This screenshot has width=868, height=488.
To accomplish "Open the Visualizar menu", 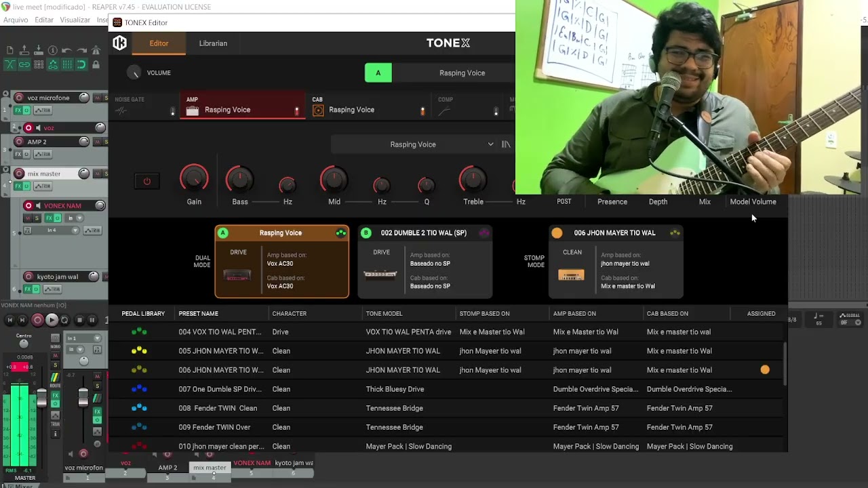I will (x=75, y=20).
